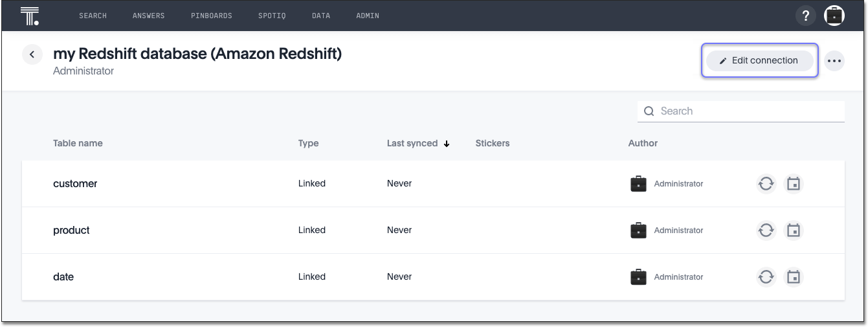Open schedule calendar for product table
Image resolution: width=868 pixels, height=327 pixels.
(x=794, y=231)
